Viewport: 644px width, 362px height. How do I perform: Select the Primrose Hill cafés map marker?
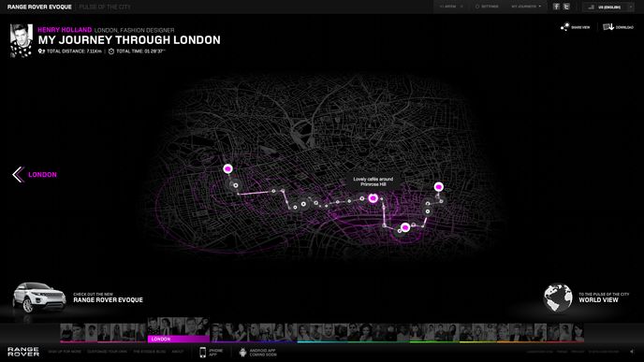tap(373, 198)
